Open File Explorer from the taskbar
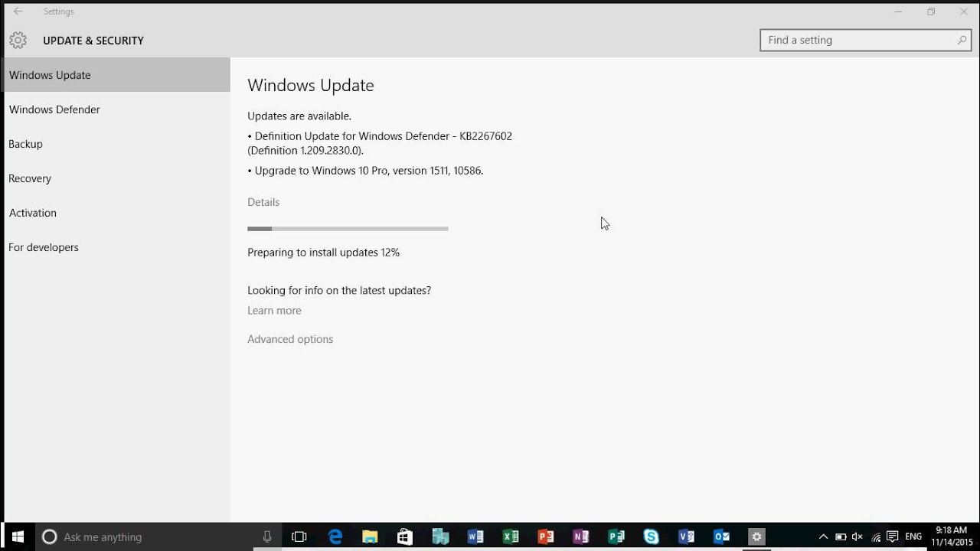Image resolution: width=980 pixels, height=551 pixels. tap(370, 537)
